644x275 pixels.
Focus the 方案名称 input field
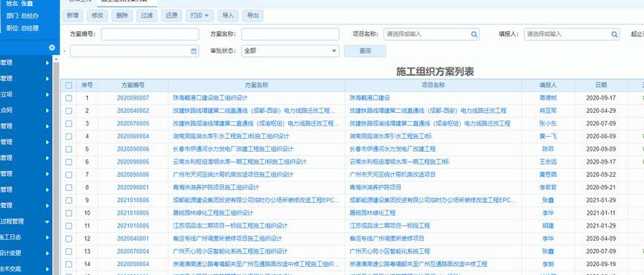click(x=290, y=34)
